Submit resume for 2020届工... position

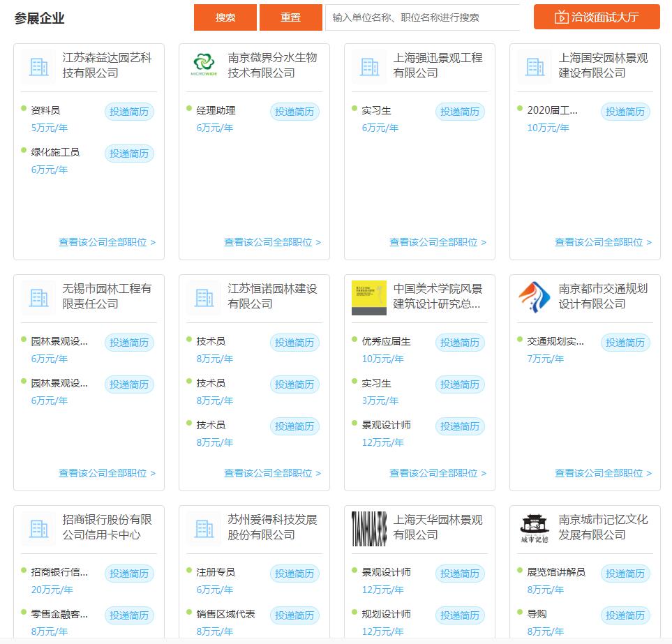625,112
